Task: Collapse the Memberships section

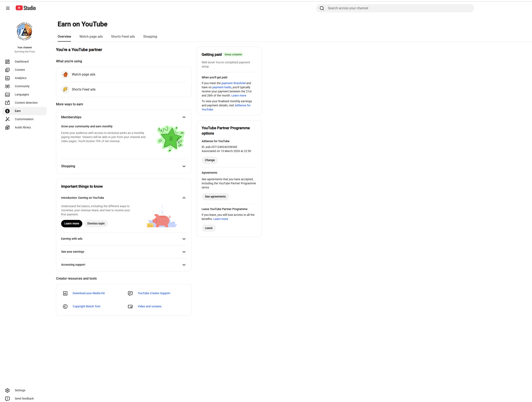Action: [x=184, y=117]
